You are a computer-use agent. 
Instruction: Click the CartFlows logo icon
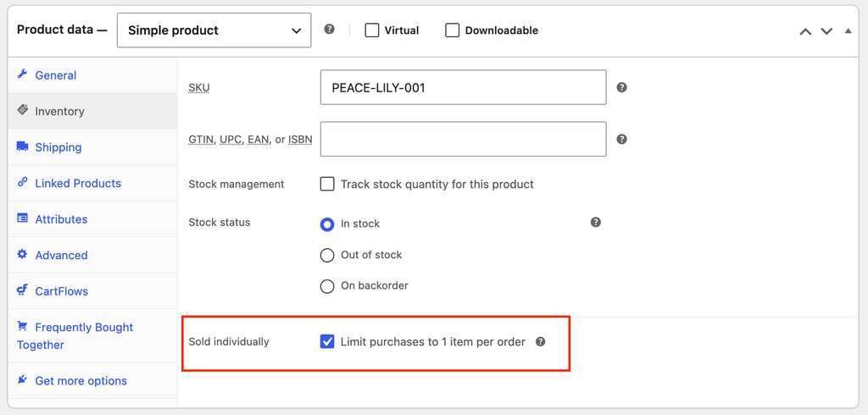(22, 290)
